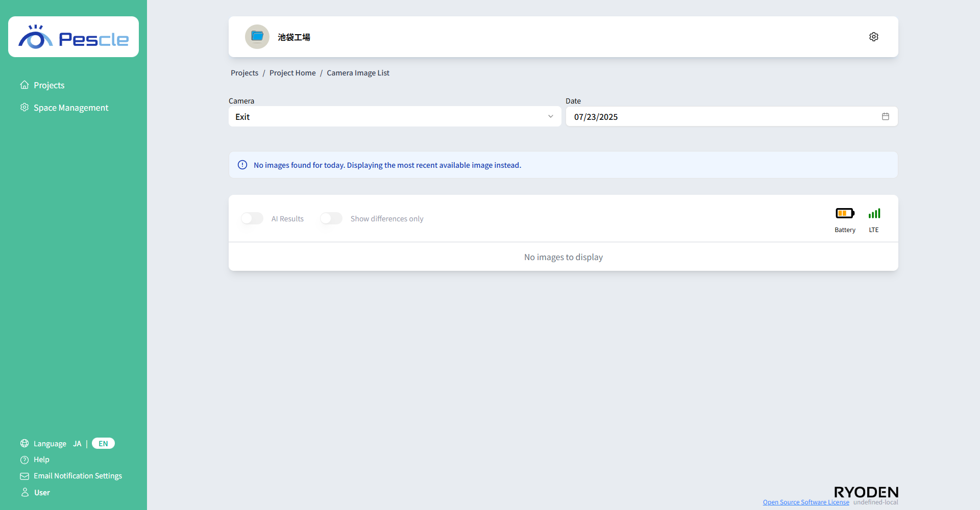
Task: Click the Pescle logo
Action: coord(73,37)
